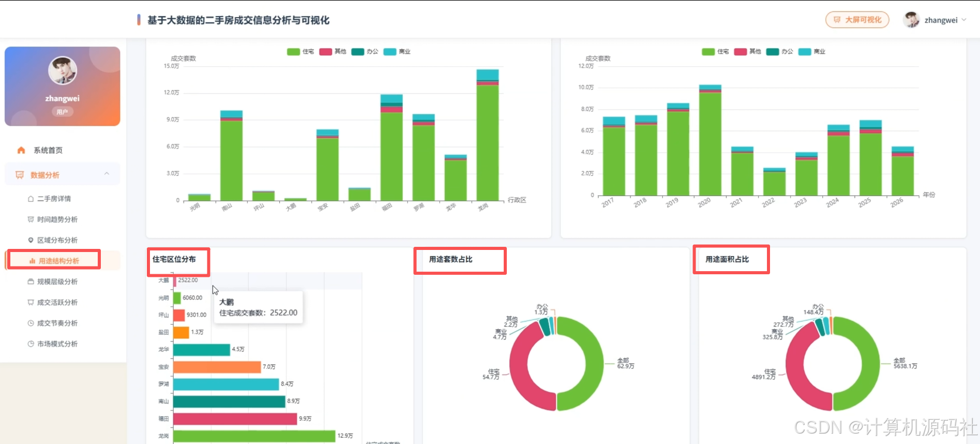Screen dimensions: 980x444
Task: Select the 2017 bar in the 年份 chart
Action: pos(614,156)
